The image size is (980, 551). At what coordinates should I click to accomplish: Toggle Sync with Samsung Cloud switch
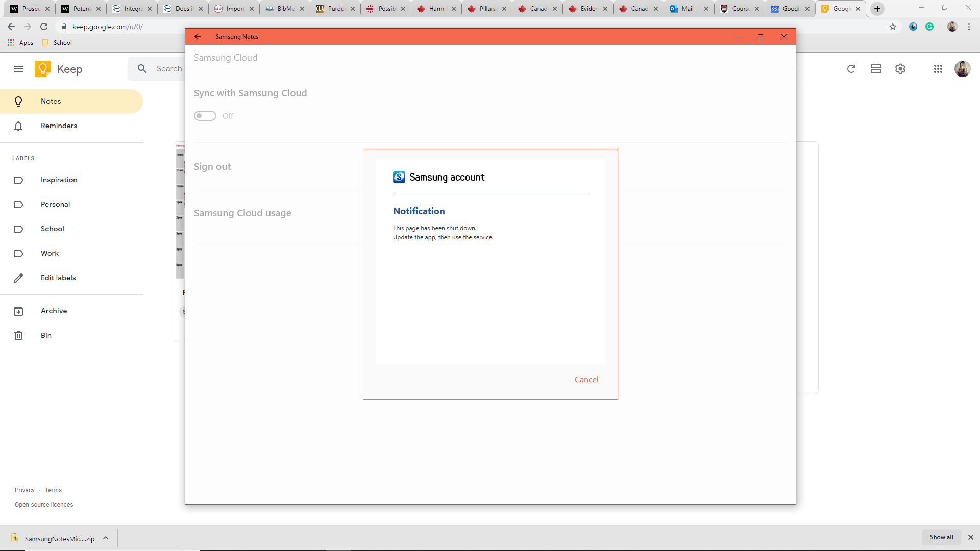(205, 116)
